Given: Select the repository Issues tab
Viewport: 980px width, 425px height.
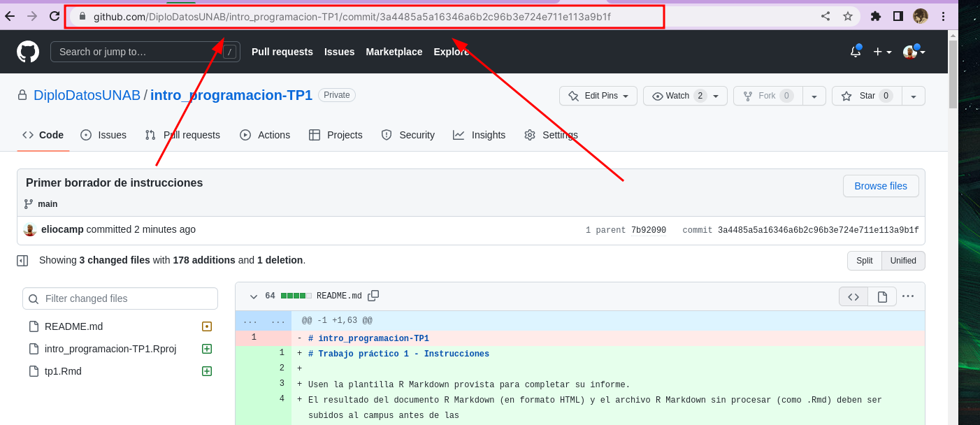Looking at the screenshot, I should [103, 135].
